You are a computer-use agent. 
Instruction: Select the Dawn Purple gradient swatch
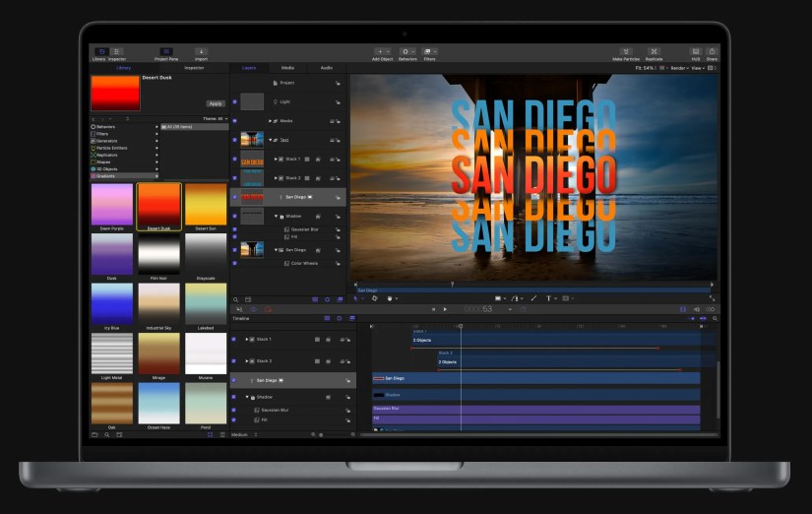pyautogui.click(x=112, y=204)
